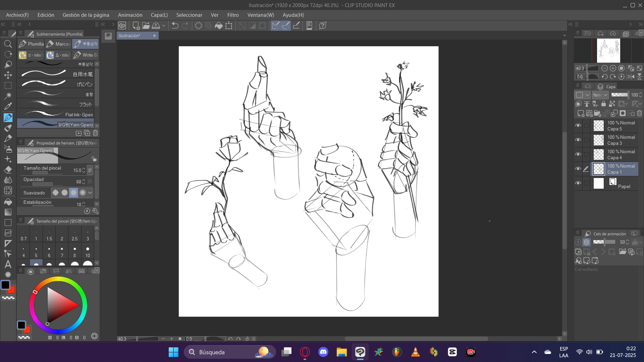The image size is (644, 362).
Task: Open the canvas tab list dropdown
Action: [x=565, y=36]
